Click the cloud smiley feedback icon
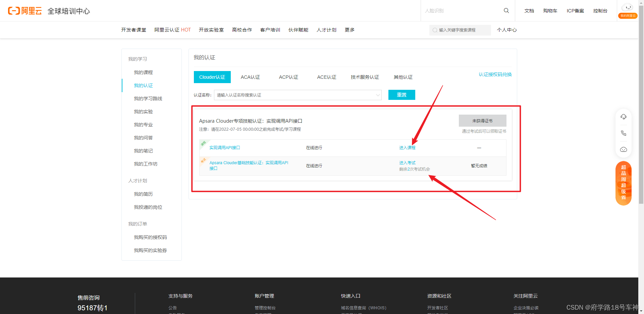The height and width of the screenshot is (314, 644). tap(624, 149)
